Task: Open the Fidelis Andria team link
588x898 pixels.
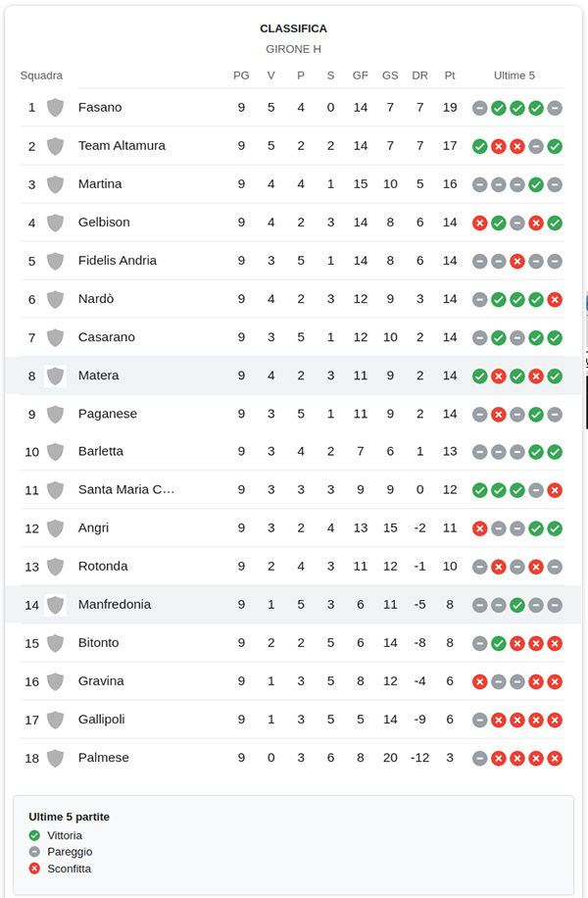Action: coord(118,261)
